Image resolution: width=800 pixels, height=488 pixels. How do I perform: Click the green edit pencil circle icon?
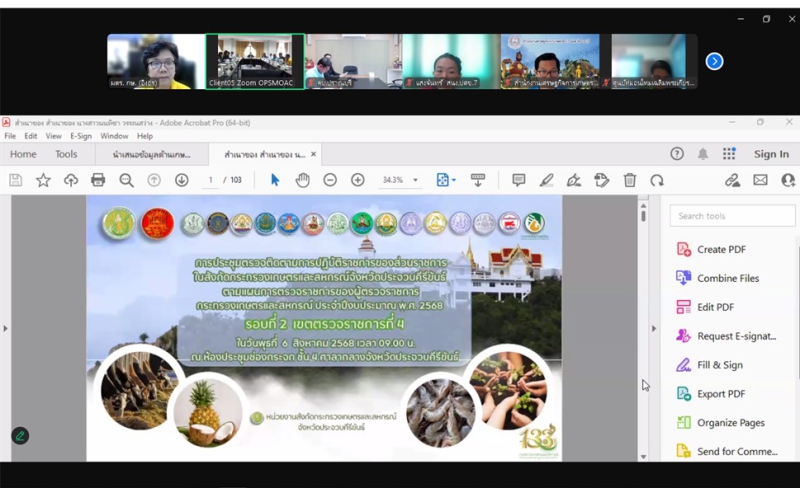[20, 435]
